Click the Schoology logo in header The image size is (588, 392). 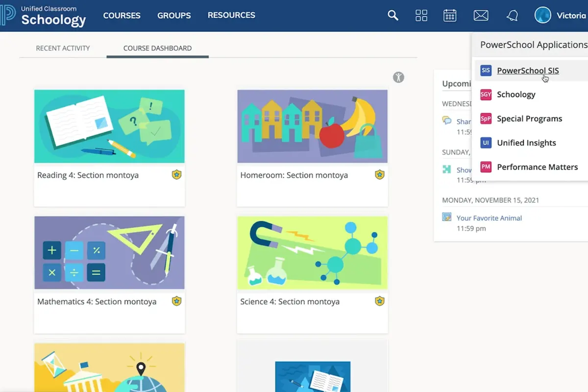(x=44, y=16)
